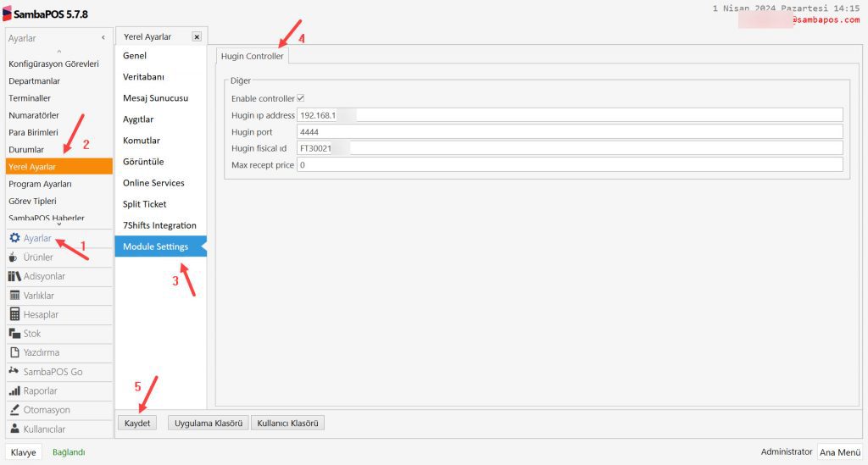Click the Adisyonlar icon in sidebar

14,276
